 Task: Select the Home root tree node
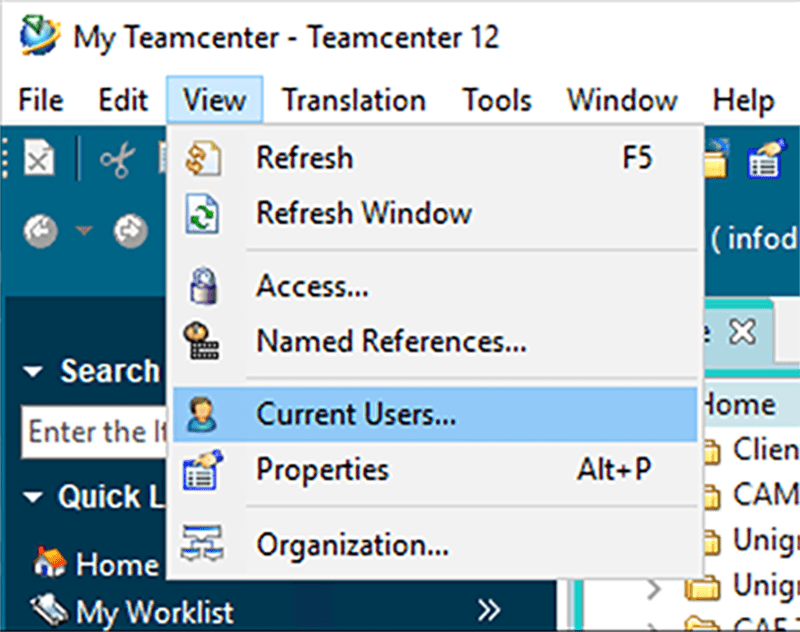[740, 406]
